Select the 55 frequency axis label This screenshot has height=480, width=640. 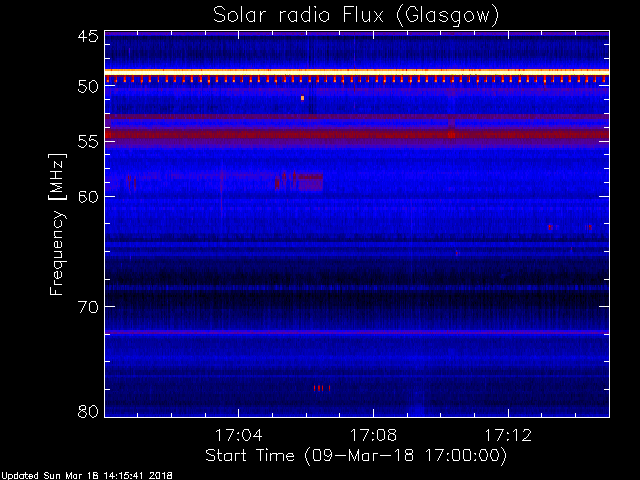[88, 142]
